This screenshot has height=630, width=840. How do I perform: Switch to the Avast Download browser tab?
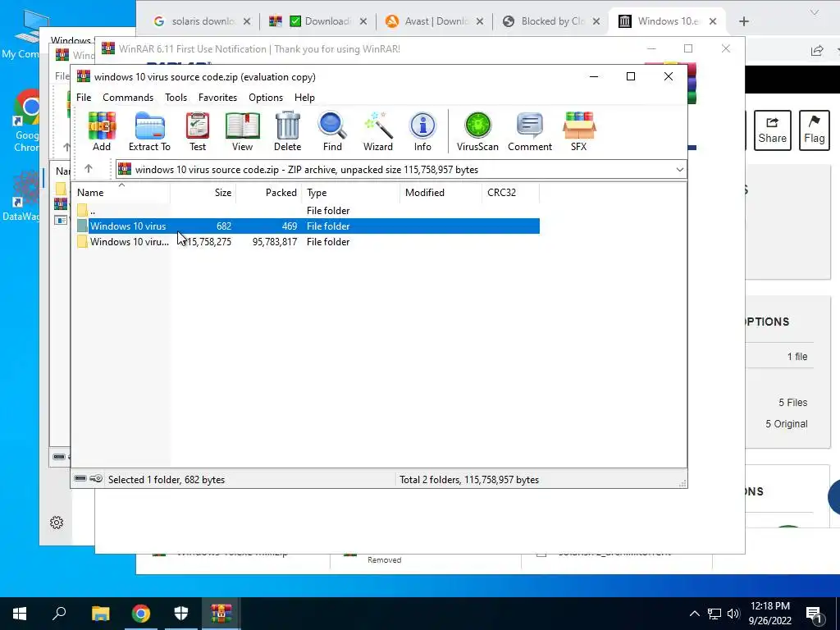click(x=435, y=21)
